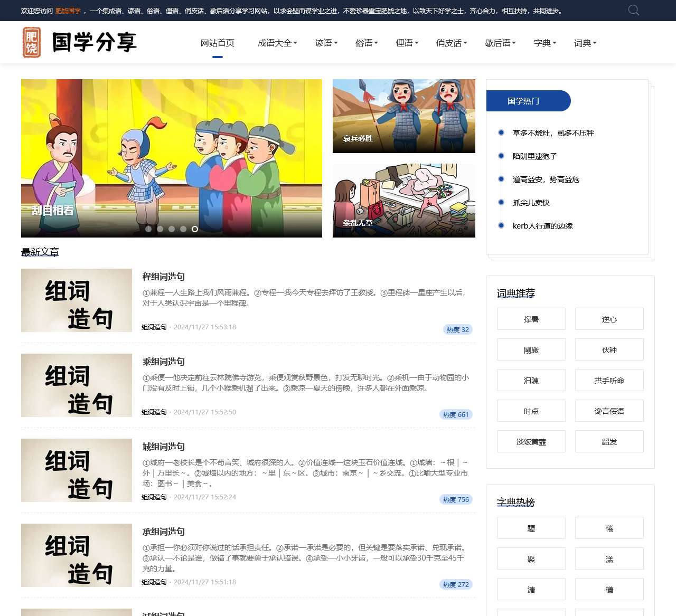
Task: Click the bullet icon beside 陷阱里逮狍子
Action: [x=500, y=156]
